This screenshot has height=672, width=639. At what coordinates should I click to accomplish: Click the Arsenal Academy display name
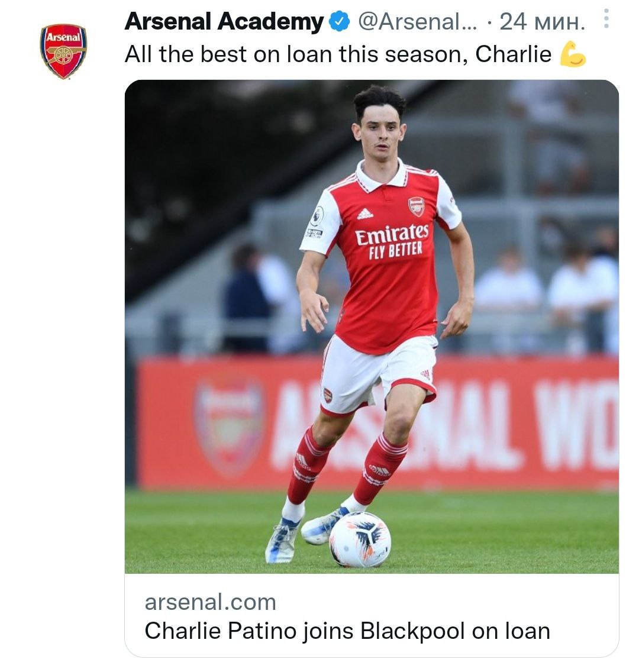(x=224, y=22)
